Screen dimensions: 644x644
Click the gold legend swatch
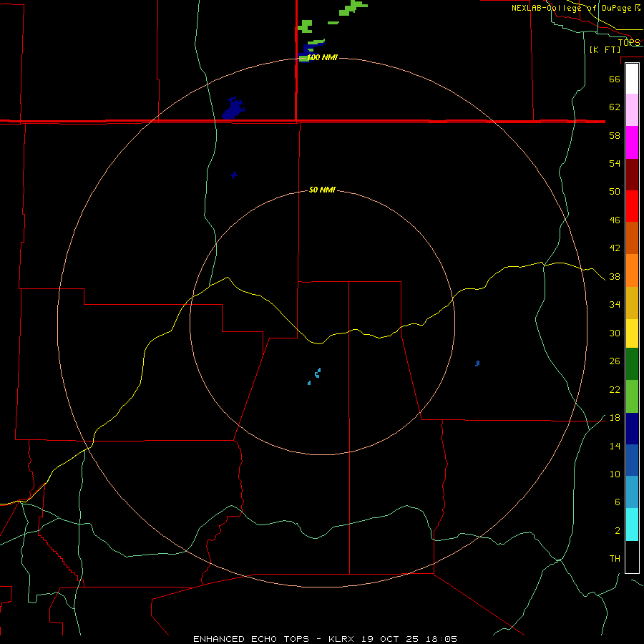[x=632, y=303]
